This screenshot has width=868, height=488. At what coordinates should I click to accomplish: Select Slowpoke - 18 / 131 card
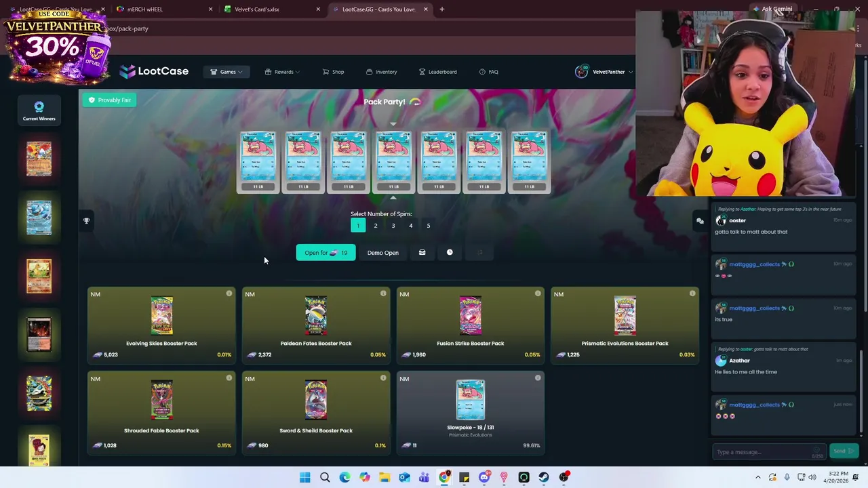(471, 412)
